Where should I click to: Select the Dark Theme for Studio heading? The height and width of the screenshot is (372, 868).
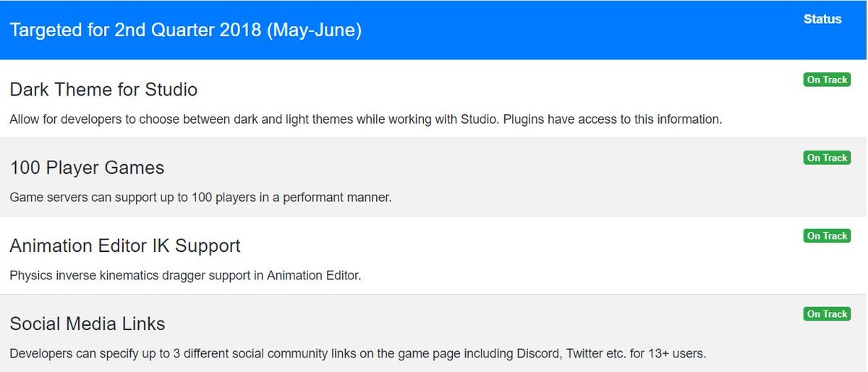103,90
